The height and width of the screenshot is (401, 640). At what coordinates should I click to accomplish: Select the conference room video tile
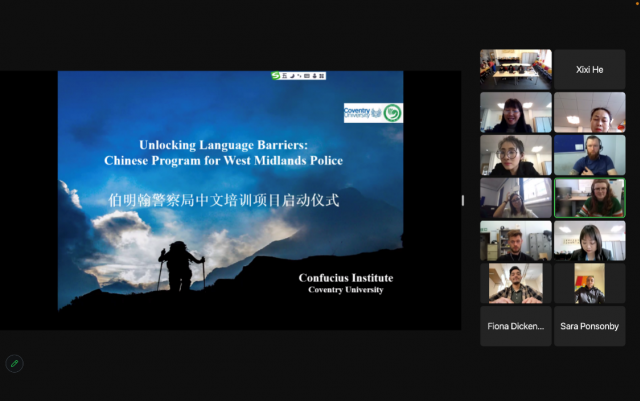point(516,69)
